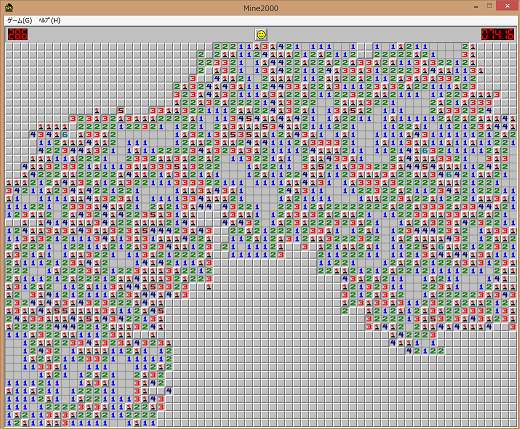Click the cyan 6 right of the flagged 5

pos(441,247)
